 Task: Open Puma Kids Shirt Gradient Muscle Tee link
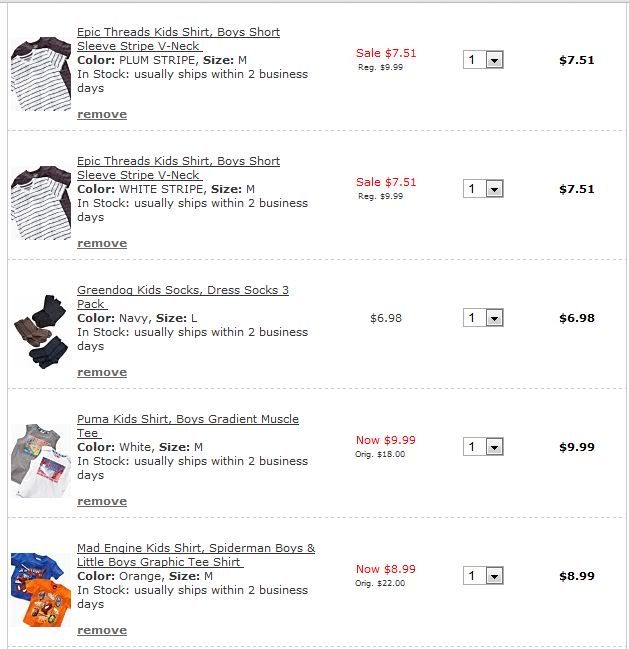(x=187, y=420)
